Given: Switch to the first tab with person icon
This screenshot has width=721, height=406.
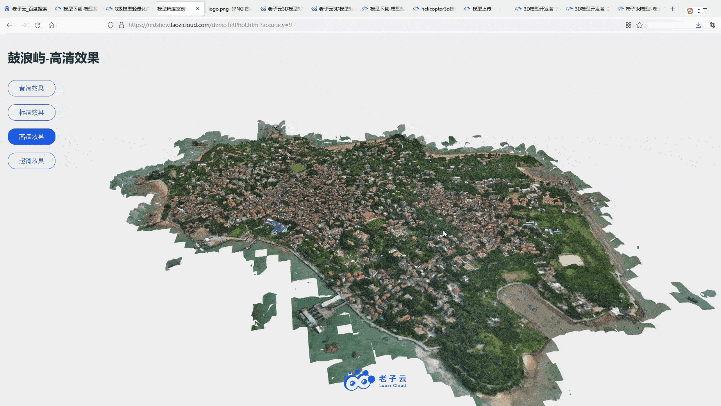Looking at the screenshot, I should tap(25, 9).
